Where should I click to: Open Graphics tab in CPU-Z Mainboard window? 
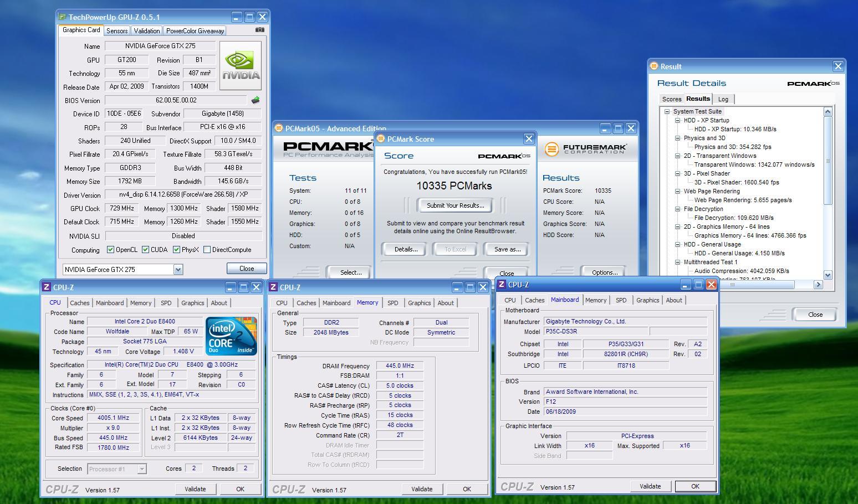tap(647, 300)
